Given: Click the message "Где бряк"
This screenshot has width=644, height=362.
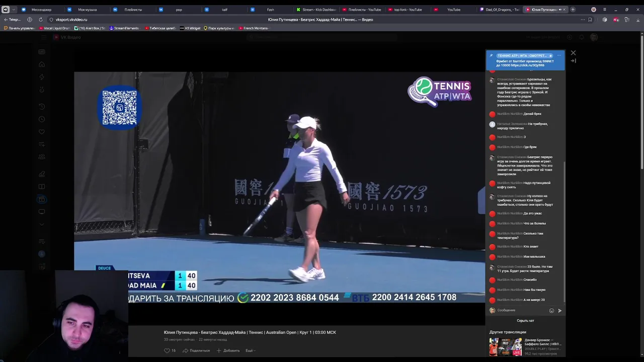Looking at the screenshot, I should (x=530, y=147).
